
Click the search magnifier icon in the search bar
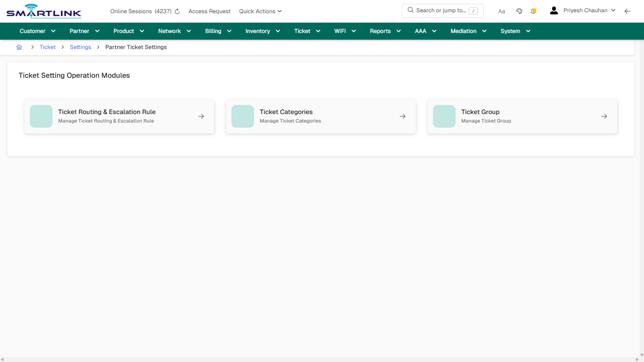click(410, 10)
